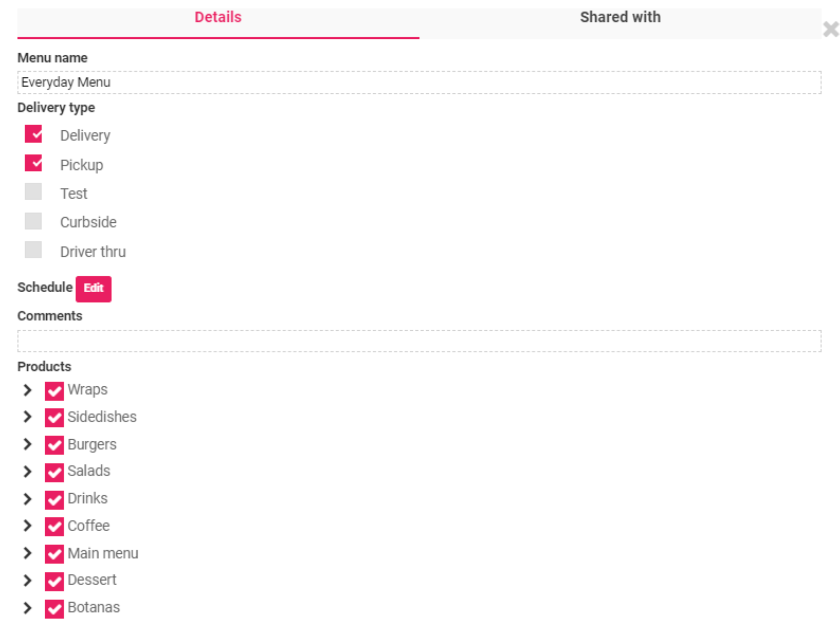The width and height of the screenshot is (840, 628).
Task: Expand the Main menu category
Action: (27, 553)
